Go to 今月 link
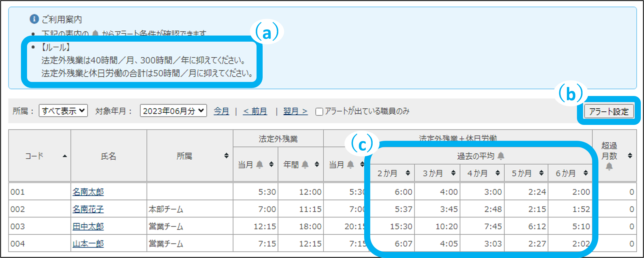The height and width of the screenshot is (258, 644). [221, 111]
